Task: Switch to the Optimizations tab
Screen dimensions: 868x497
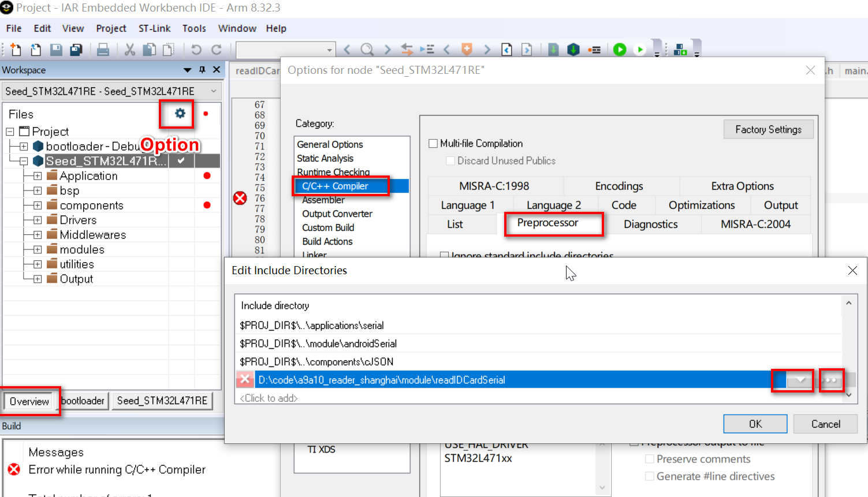Action: click(702, 205)
